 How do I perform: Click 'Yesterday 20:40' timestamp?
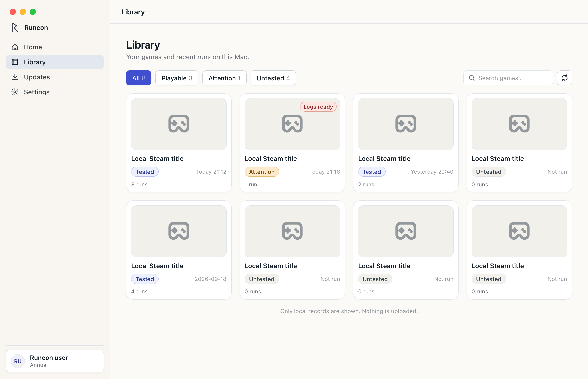[x=432, y=172]
